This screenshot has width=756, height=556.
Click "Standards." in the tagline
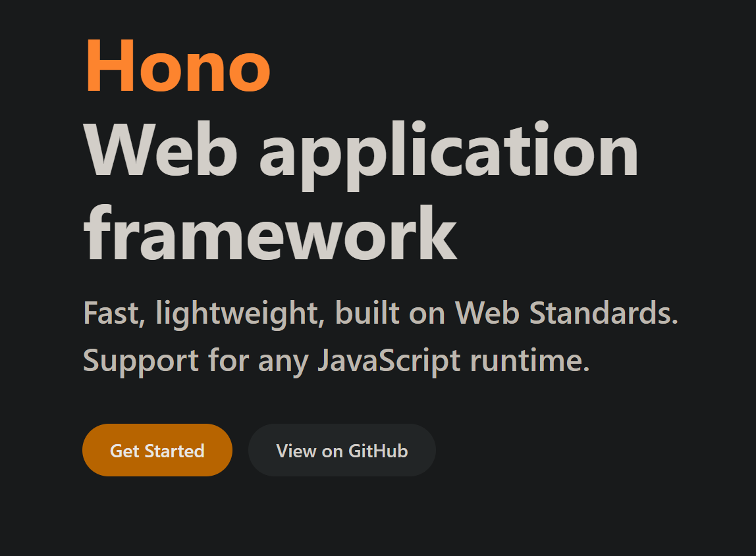[x=604, y=313]
